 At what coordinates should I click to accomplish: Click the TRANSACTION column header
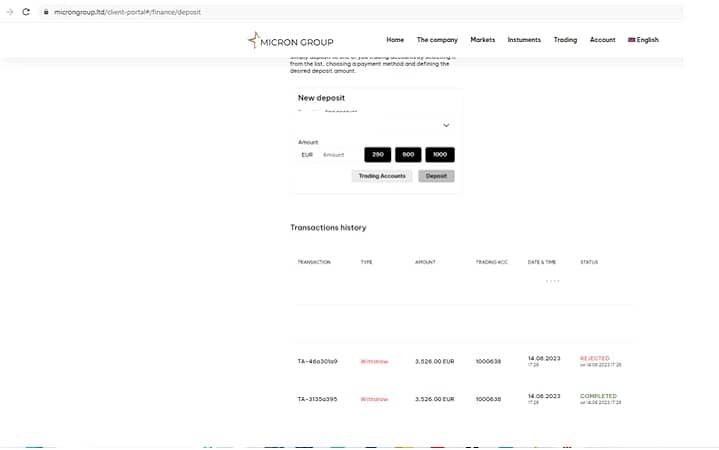(x=314, y=262)
